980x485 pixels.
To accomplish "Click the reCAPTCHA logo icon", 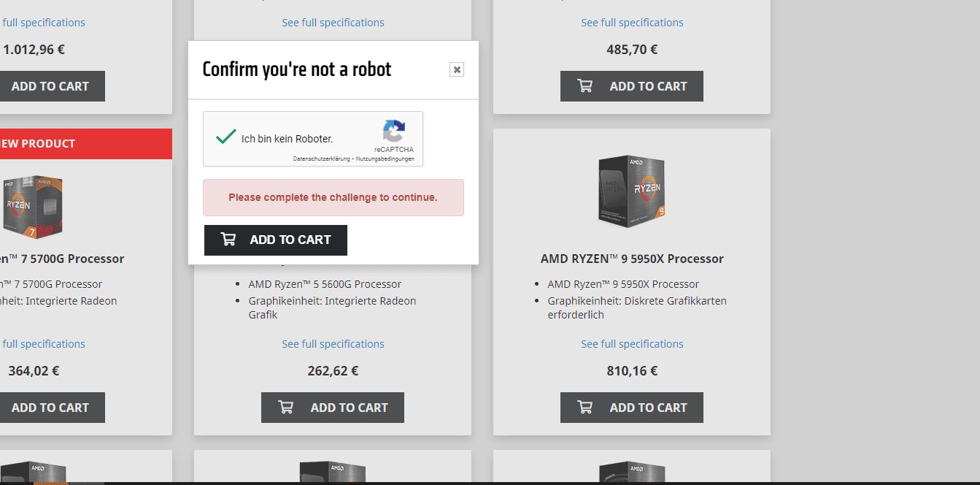I will click(x=393, y=131).
